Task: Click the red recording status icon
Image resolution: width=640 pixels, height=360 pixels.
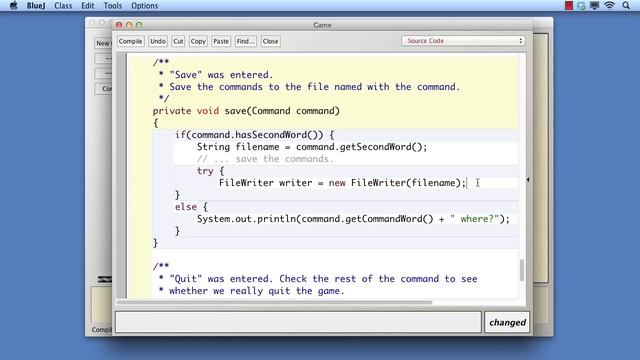Action: pyautogui.click(x=569, y=6)
